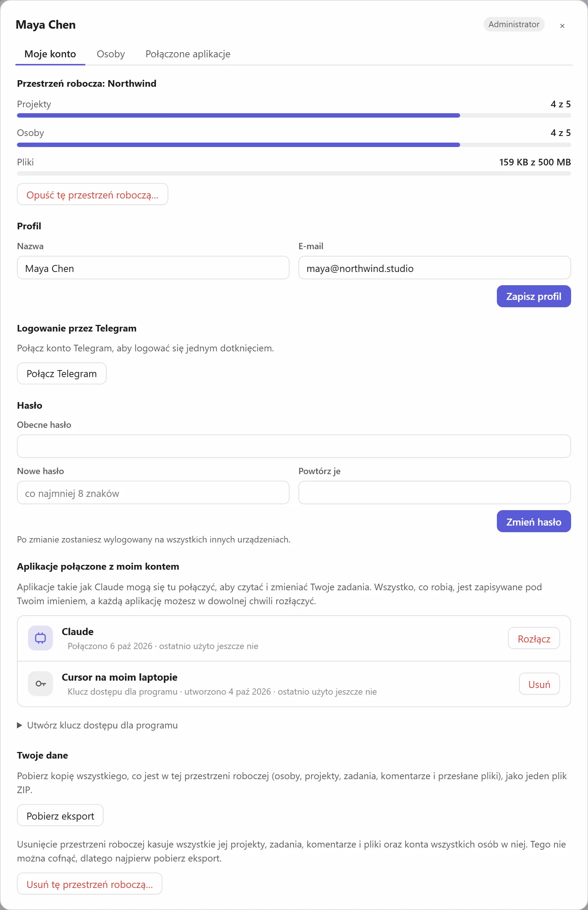Viewport: 588px width, 910px height.
Task: Click the Claude app name
Action: tap(78, 632)
